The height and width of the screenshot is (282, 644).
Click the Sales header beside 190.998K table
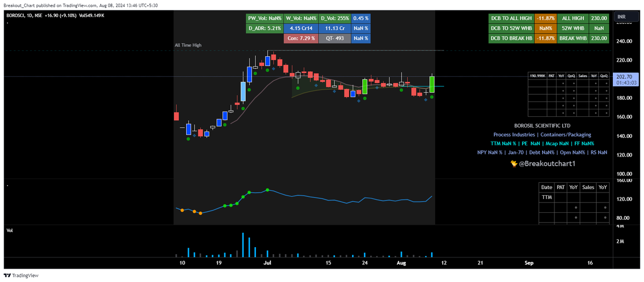(x=582, y=76)
